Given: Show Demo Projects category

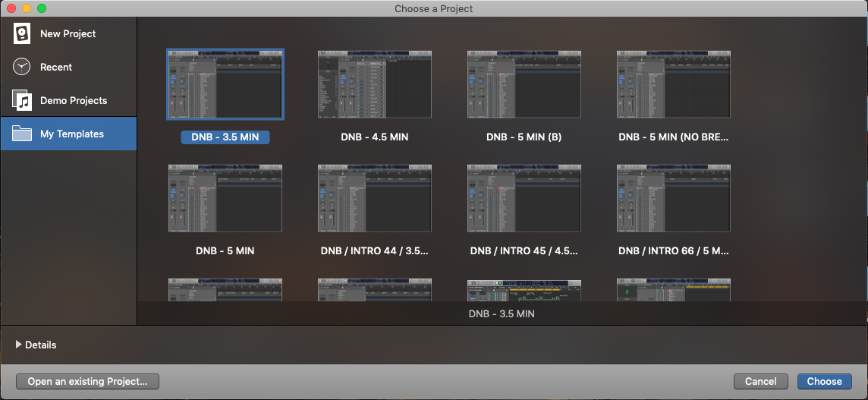Looking at the screenshot, I should click(68, 100).
